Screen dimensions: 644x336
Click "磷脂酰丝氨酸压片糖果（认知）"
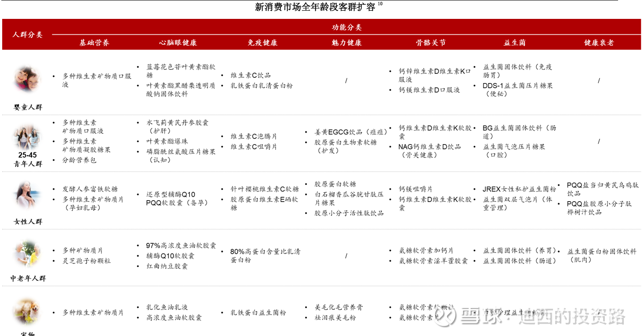click(181, 156)
